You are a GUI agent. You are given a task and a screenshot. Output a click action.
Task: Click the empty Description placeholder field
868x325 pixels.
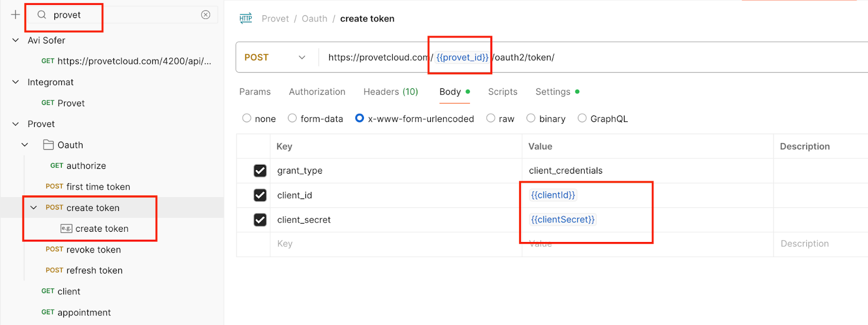[821, 244]
